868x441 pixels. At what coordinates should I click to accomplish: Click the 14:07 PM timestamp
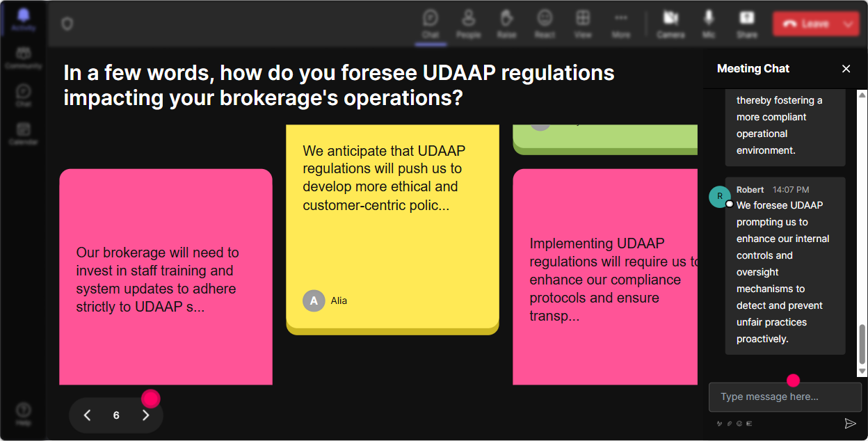pyautogui.click(x=791, y=189)
